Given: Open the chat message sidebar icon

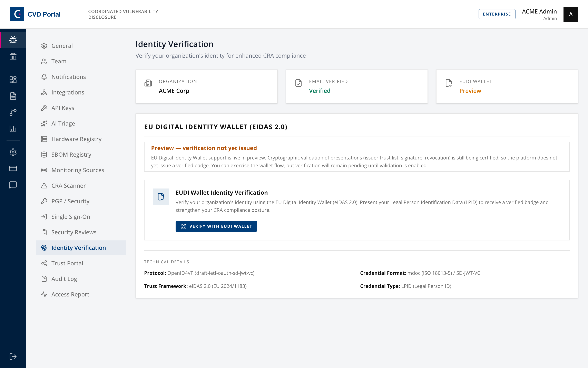Looking at the screenshot, I should pyautogui.click(x=13, y=185).
